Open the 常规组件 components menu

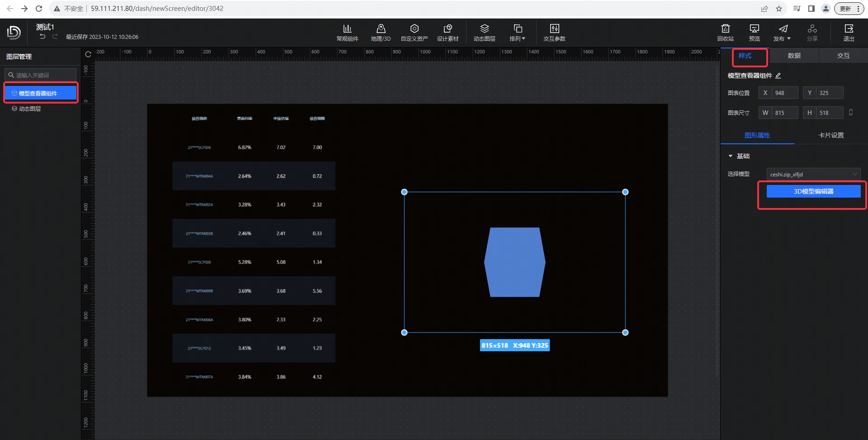[x=347, y=33]
